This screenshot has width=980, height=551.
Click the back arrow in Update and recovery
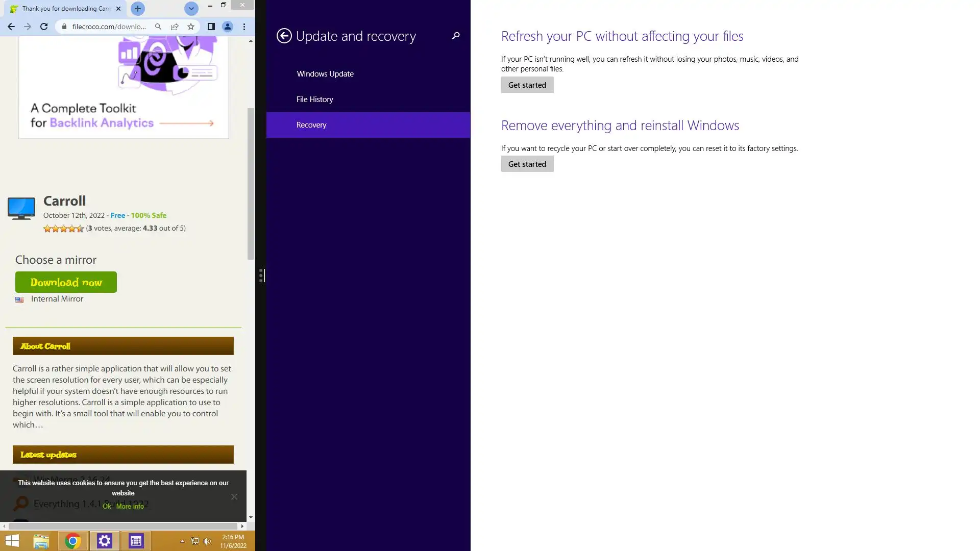(x=284, y=36)
